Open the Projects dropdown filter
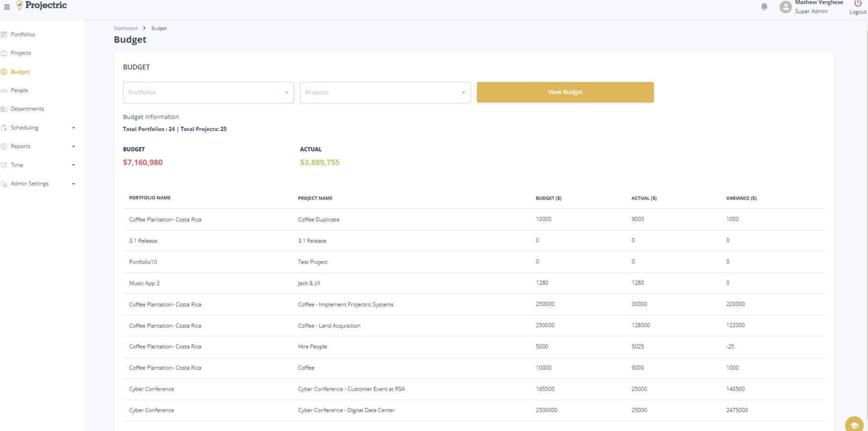 [385, 92]
